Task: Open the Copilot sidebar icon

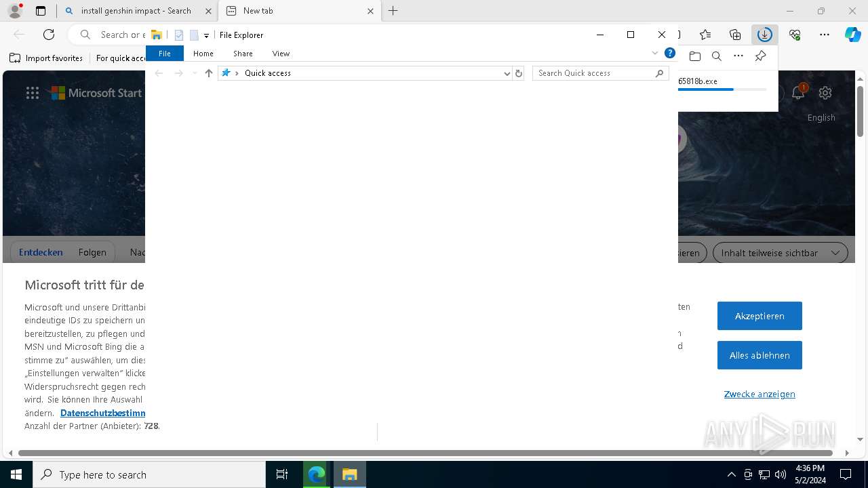Action: coord(852,35)
